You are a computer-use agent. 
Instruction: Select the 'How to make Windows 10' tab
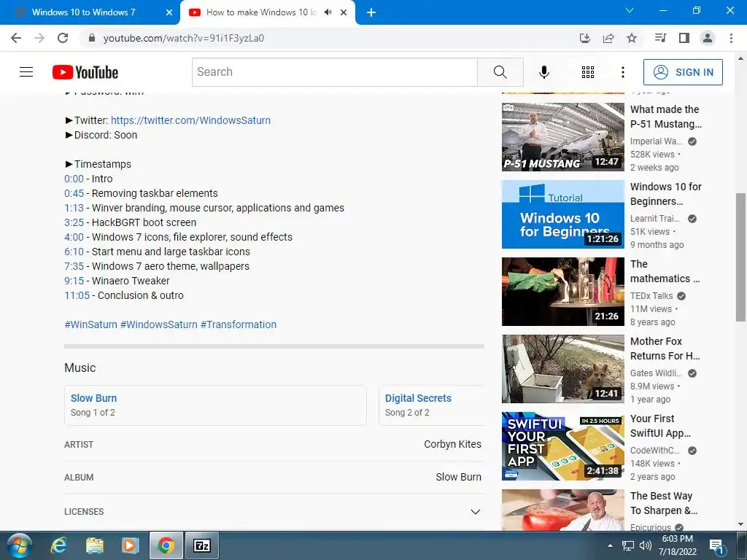click(x=261, y=12)
